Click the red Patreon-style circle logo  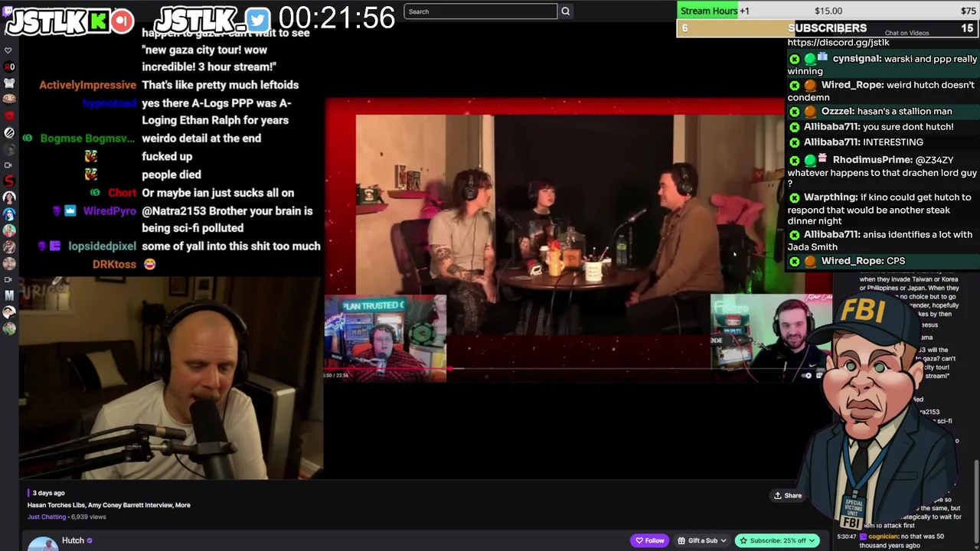pos(122,21)
